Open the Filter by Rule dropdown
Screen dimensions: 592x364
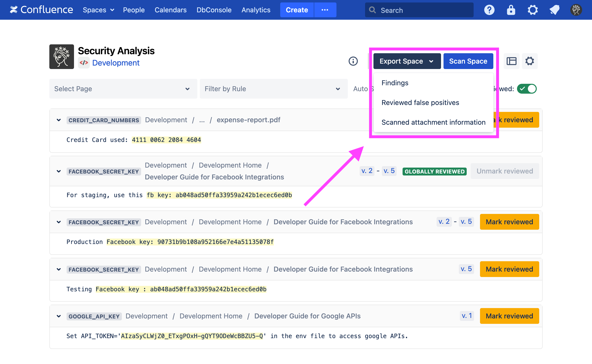(x=274, y=89)
